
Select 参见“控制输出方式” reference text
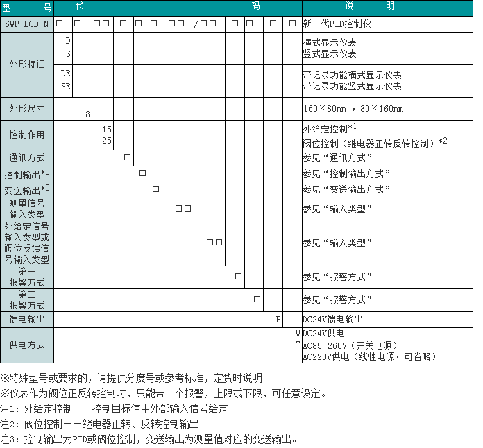346,173
